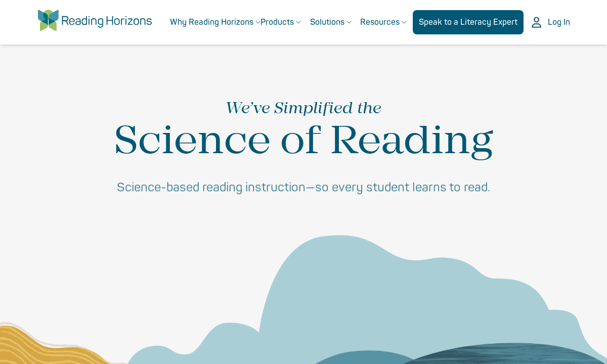
Task: Expand the chevron arrow beside Solutions
Action: (x=349, y=22)
